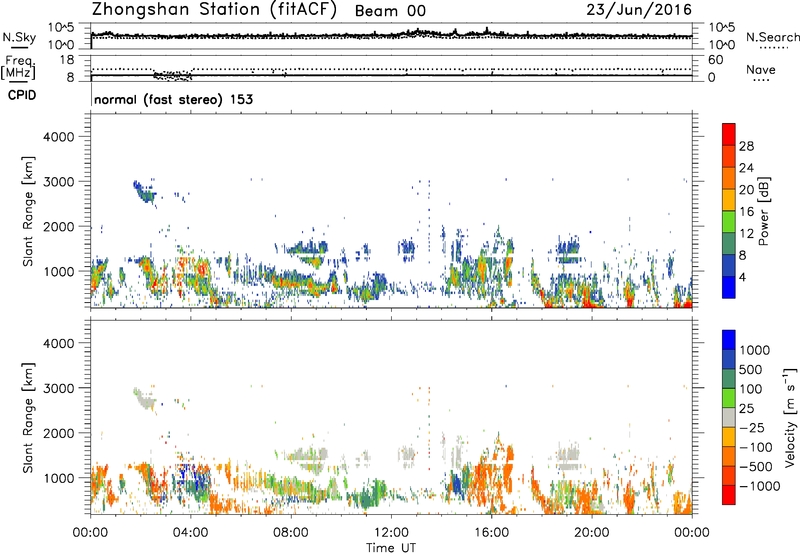Click the Velocity [m s-1] color bar title

pos(790,417)
